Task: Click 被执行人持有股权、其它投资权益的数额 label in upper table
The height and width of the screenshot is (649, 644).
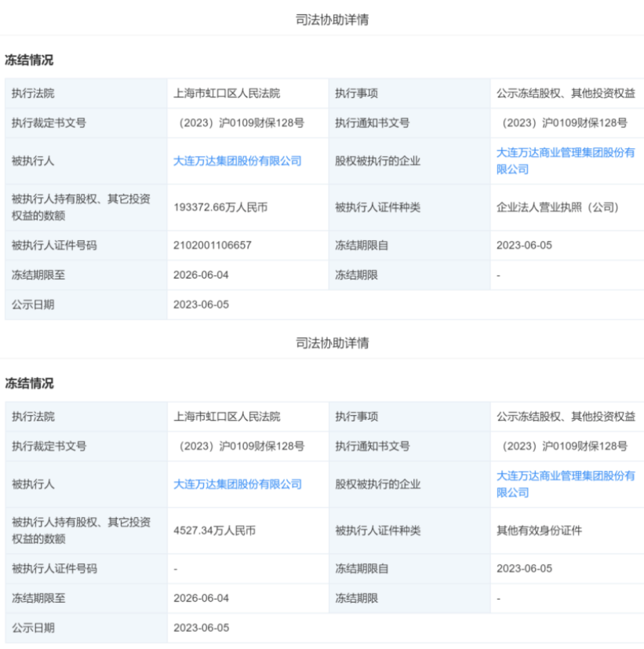Action: point(81,207)
